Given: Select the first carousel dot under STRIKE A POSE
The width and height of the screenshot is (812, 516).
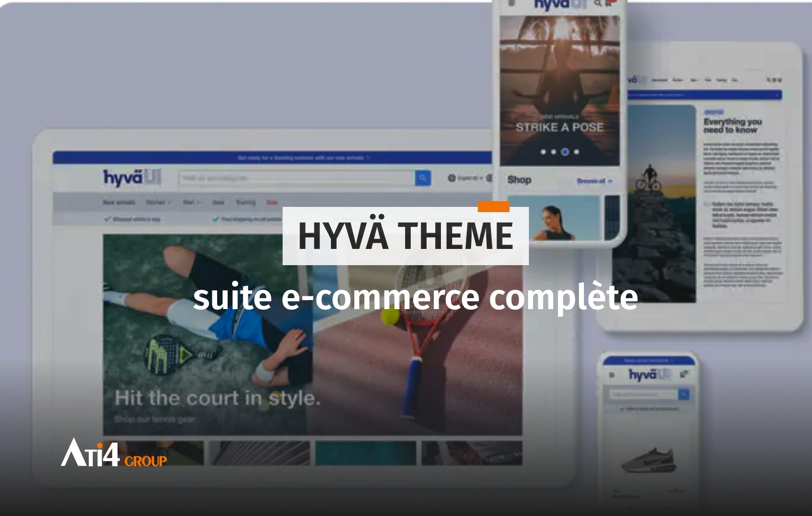Looking at the screenshot, I should coord(543,152).
